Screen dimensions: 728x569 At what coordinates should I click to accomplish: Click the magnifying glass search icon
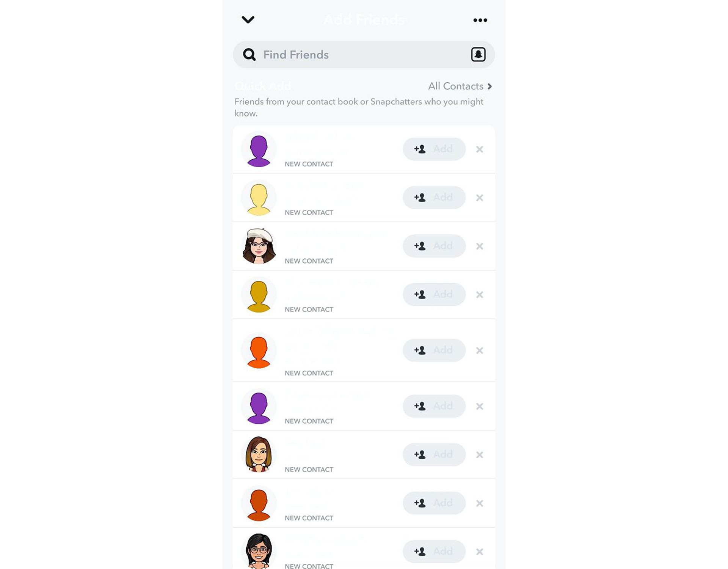click(x=249, y=55)
